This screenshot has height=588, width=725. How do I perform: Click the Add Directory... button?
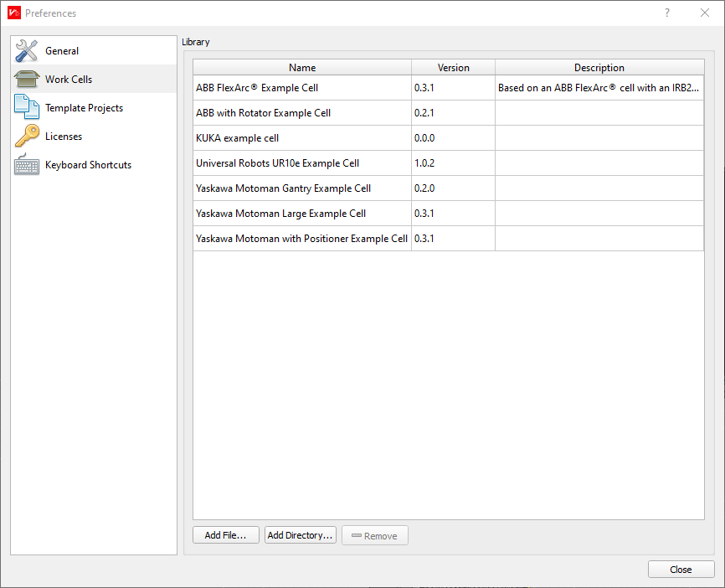click(300, 535)
